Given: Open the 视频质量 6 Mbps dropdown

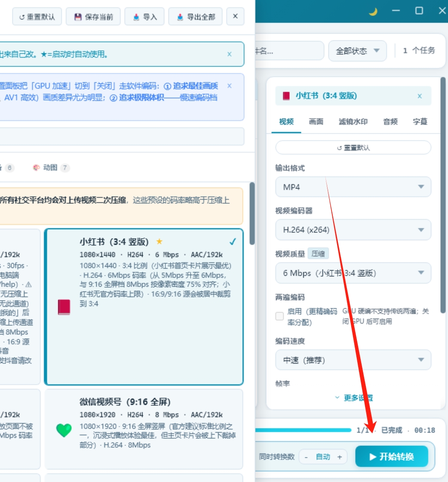Looking at the screenshot, I should point(353,273).
